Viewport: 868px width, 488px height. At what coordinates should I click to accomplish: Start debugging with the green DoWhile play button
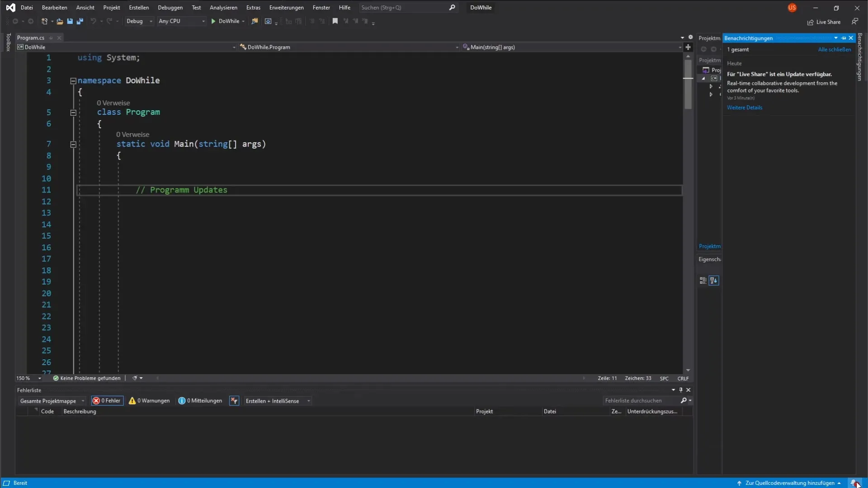coord(225,21)
